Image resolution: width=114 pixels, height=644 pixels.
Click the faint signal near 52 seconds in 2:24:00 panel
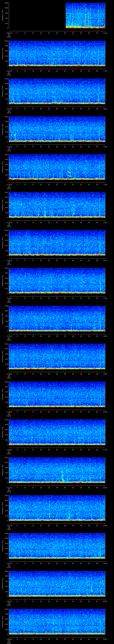click(92, 588)
